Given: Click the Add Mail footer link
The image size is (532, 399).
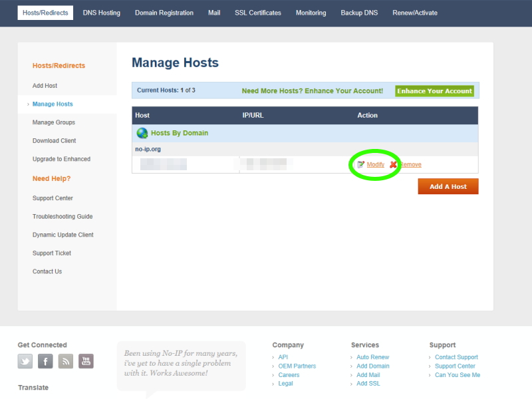Looking at the screenshot, I should (x=368, y=375).
